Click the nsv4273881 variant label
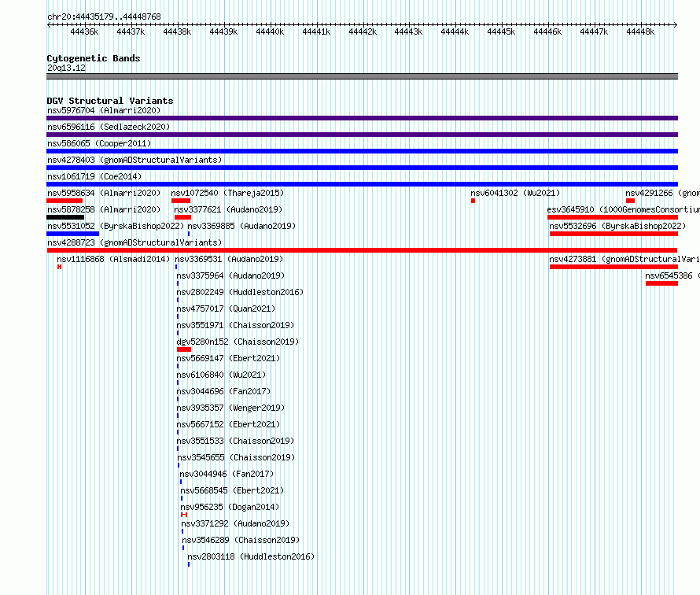 click(624, 259)
